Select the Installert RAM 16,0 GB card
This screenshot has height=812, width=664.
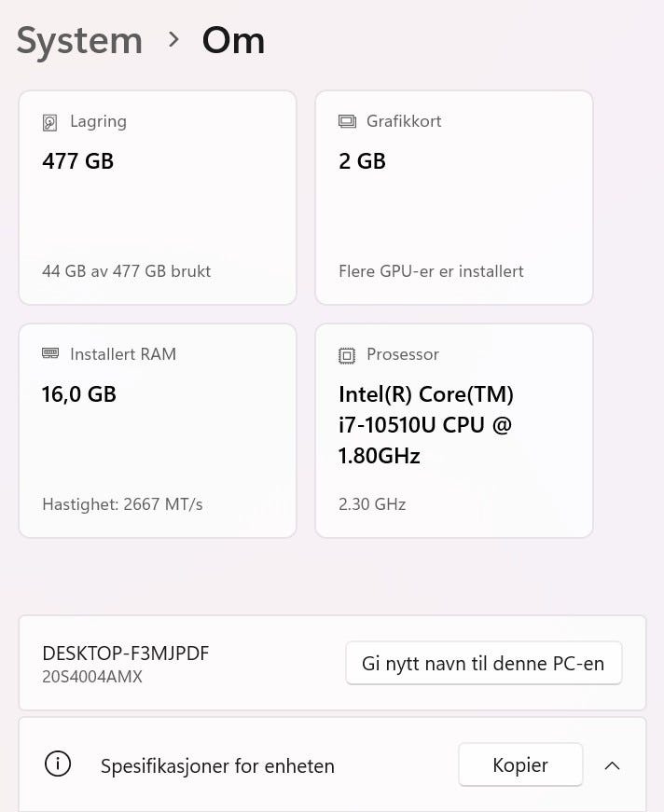pyautogui.click(x=158, y=430)
